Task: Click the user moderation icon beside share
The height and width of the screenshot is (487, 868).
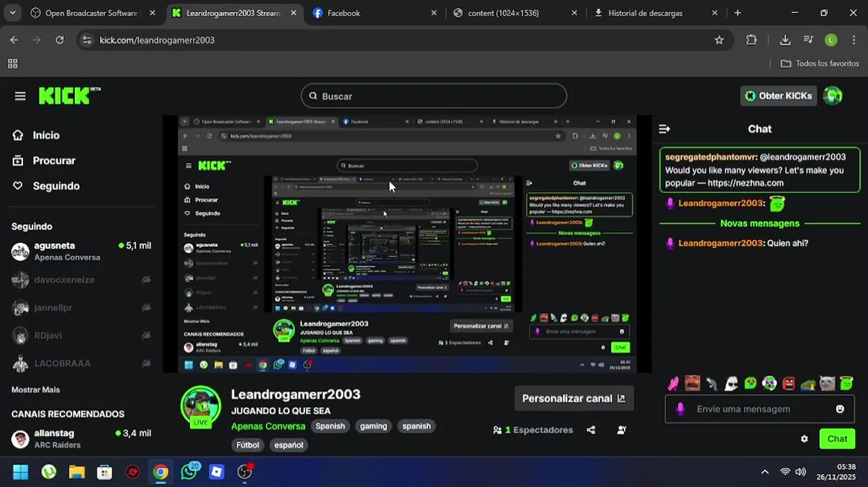Action: 622,430
